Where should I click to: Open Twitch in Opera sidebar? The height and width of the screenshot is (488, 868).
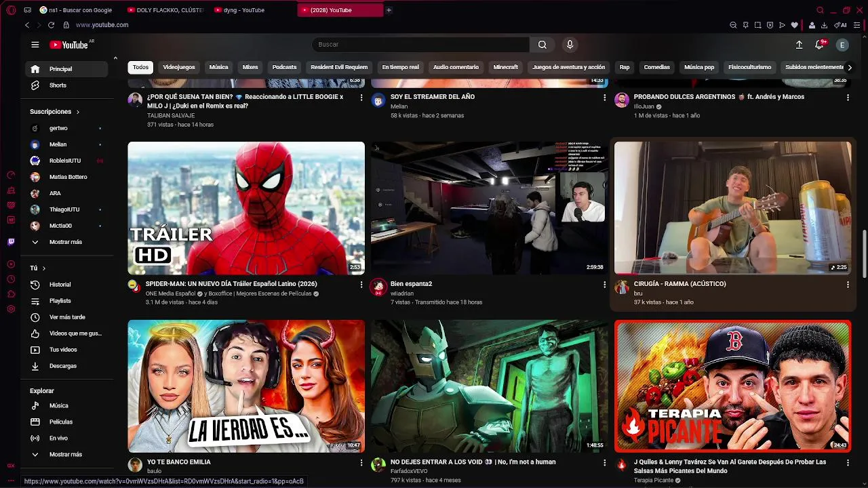11,242
